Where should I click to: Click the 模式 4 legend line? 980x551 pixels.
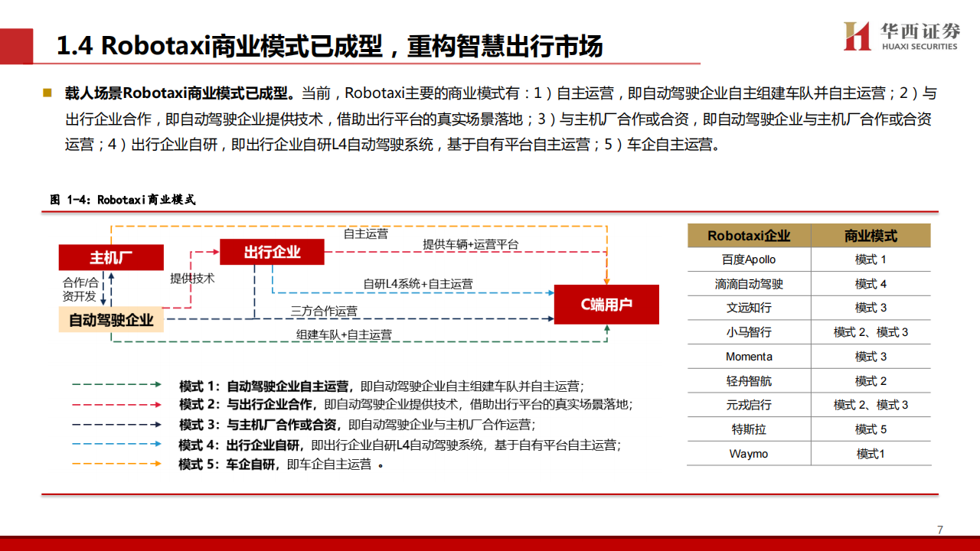400,445
